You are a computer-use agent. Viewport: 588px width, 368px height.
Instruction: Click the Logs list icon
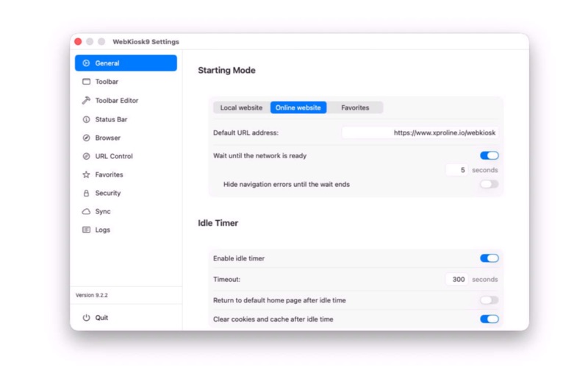[86, 230]
